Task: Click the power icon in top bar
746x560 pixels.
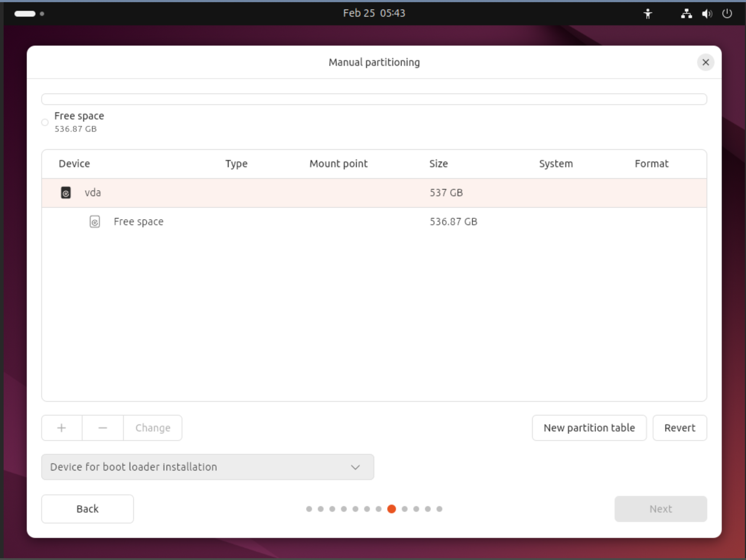Action: pos(727,14)
